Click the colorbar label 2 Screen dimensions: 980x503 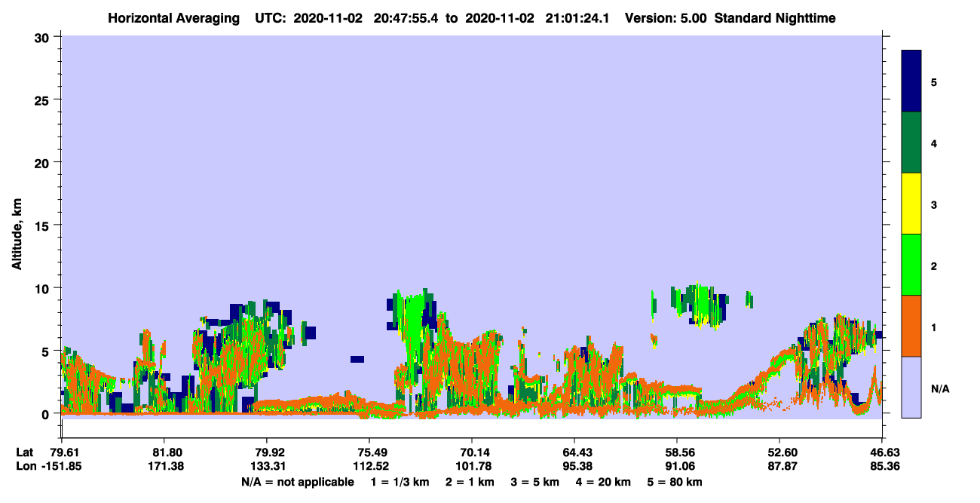point(934,265)
